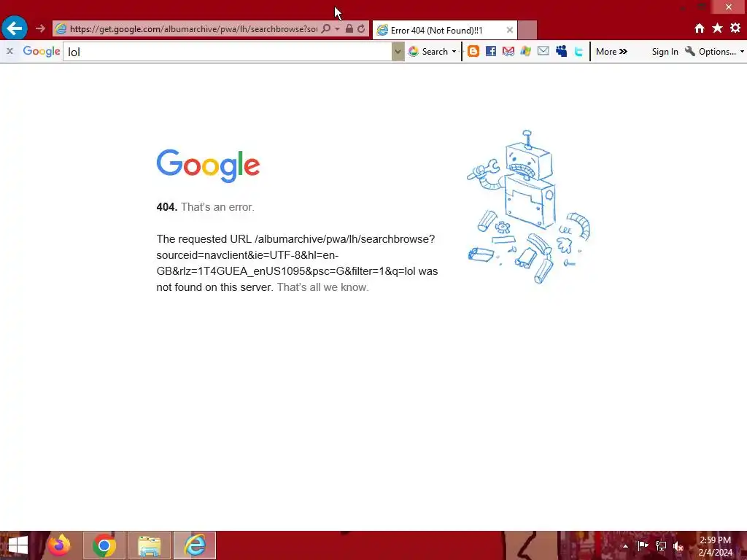Screen dimensions: 747x560
Task: Open the address bar autocomplete dropdown arrow
Action: click(337, 28)
